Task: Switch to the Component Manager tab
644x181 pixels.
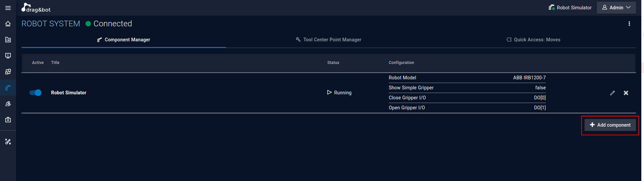Action: pos(124,40)
